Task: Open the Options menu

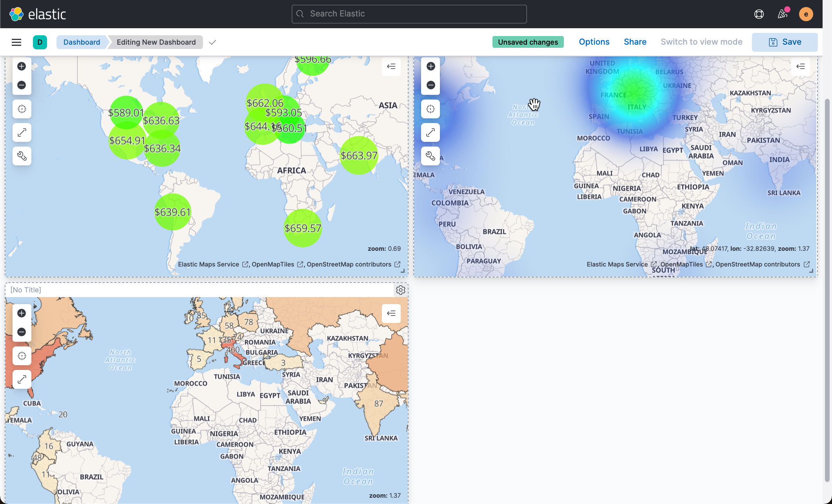Action: click(594, 42)
